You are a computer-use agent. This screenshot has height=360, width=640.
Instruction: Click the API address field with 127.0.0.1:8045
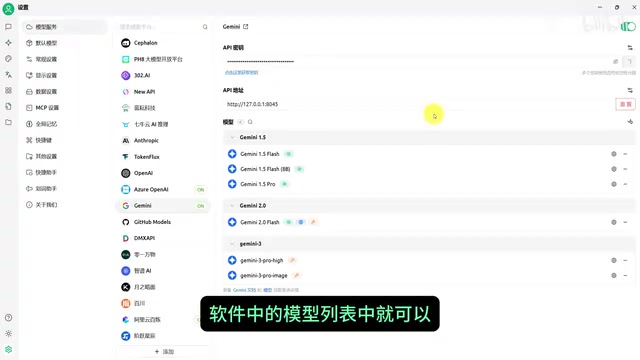418,104
